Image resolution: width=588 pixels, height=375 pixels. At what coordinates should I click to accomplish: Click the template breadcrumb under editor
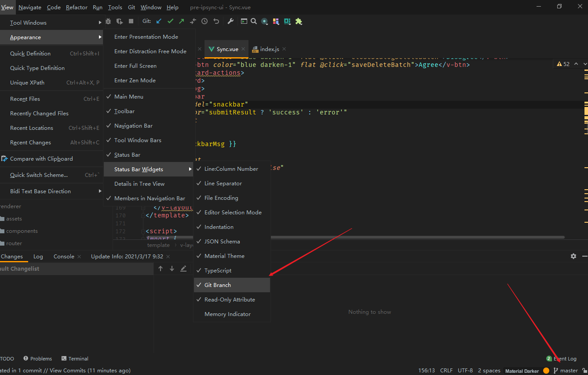tap(158, 245)
